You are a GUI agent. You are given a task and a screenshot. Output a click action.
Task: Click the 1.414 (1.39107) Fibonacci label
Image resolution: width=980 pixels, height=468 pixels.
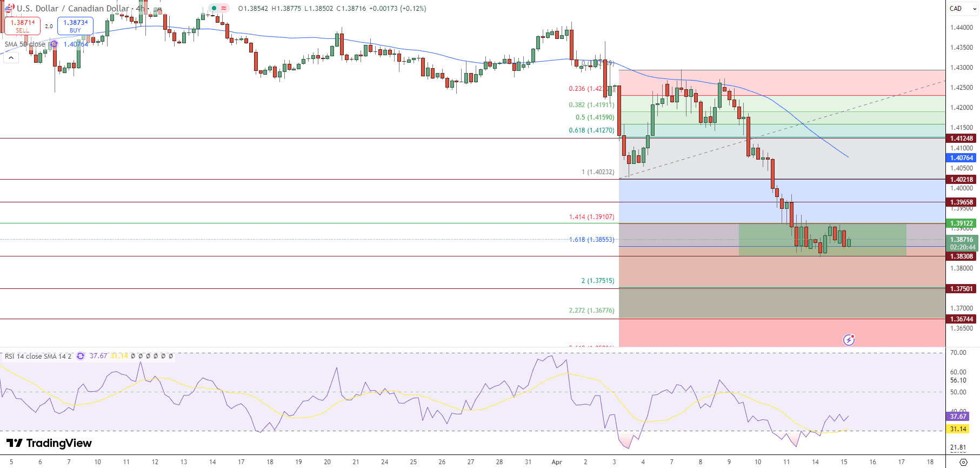click(591, 217)
